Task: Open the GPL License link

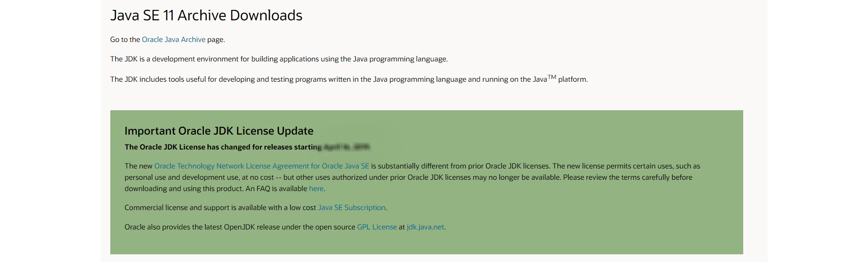Action: (x=377, y=227)
